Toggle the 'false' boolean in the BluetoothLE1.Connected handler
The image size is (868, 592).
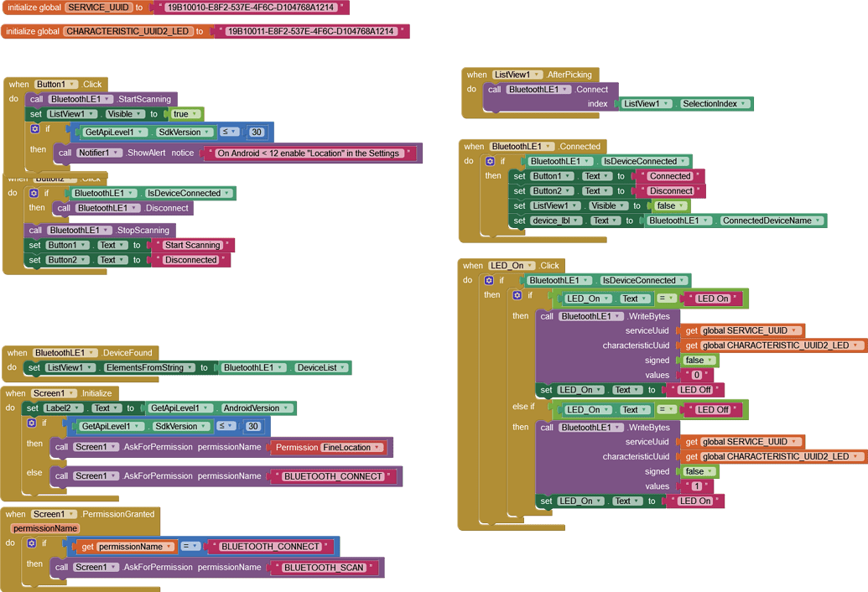(669, 206)
